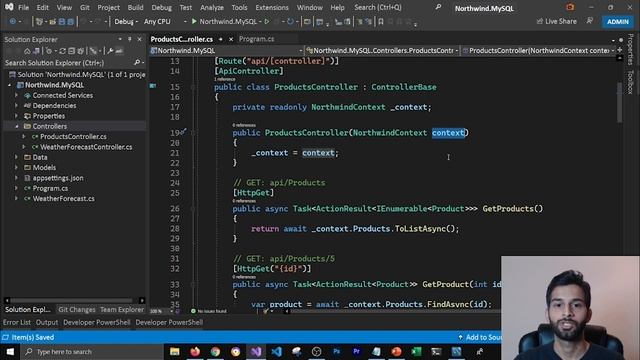
Task: Click the feedback person icon near Live Share
Action: (x=590, y=21)
